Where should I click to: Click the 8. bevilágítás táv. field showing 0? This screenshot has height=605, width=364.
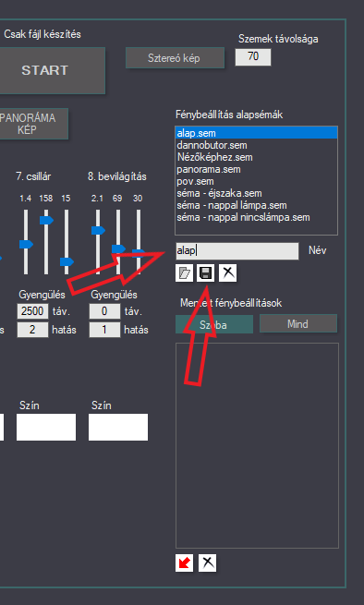click(x=104, y=311)
